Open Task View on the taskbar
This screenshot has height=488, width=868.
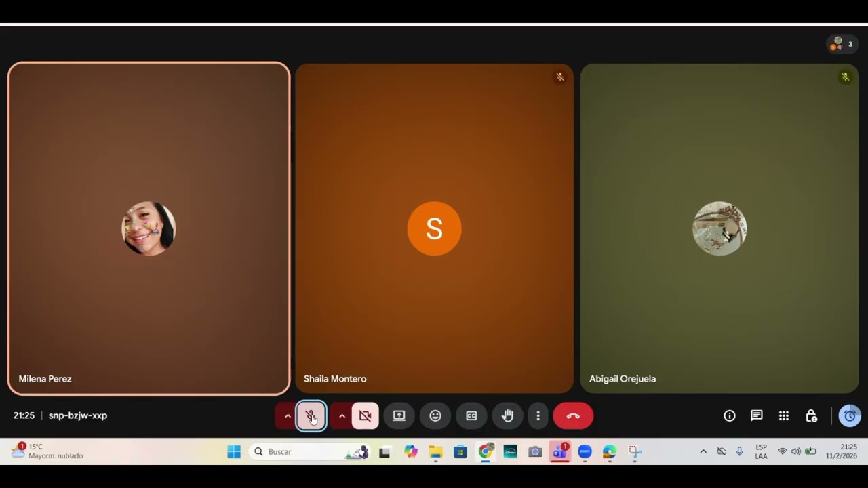(x=384, y=452)
